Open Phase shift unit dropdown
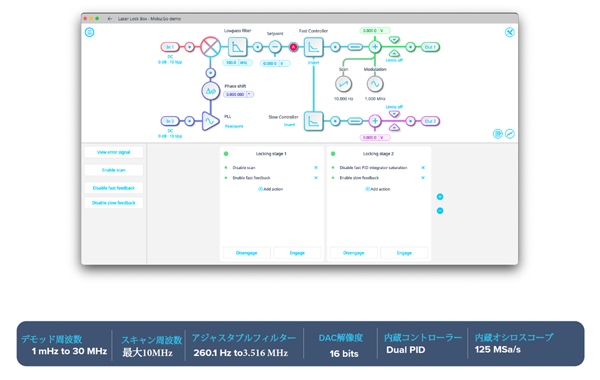This screenshot has height=380, width=600. (x=249, y=94)
